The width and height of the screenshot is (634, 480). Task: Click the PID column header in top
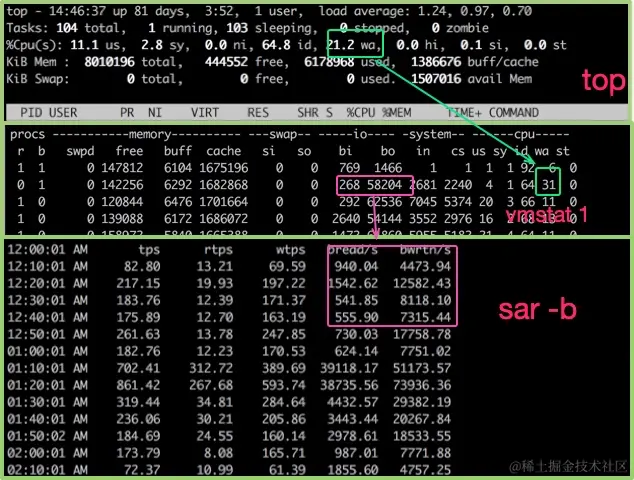(31, 112)
